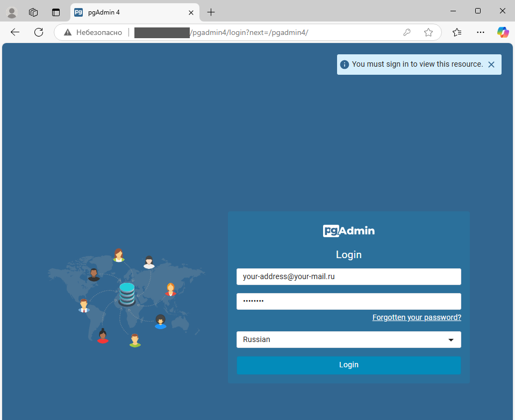This screenshot has height=420, width=515.
Task: Click the profile avatar icon
Action: click(x=12, y=12)
